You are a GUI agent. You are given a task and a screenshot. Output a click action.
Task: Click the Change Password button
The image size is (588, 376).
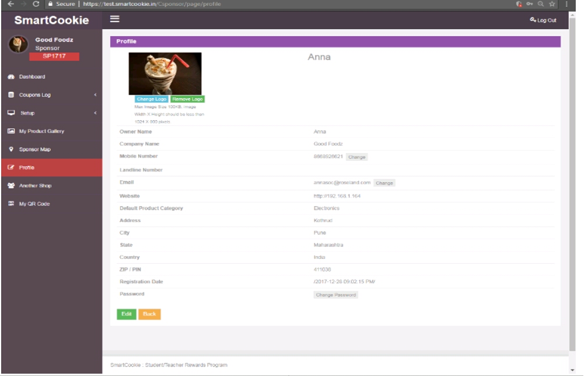(335, 295)
